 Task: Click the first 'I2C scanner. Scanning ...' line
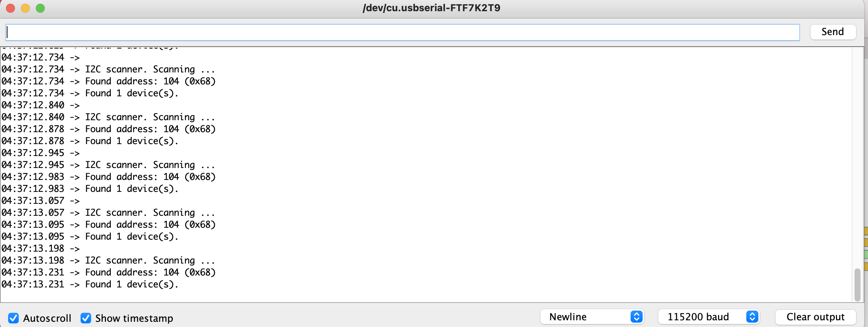[108, 69]
